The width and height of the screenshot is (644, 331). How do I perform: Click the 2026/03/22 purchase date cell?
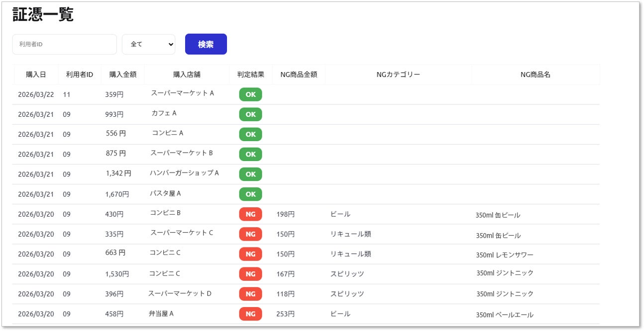click(x=36, y=94)
